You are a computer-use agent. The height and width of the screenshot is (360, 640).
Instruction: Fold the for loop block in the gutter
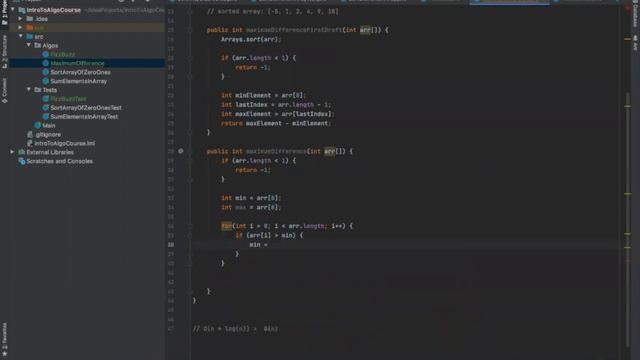[x=190, y=226]
